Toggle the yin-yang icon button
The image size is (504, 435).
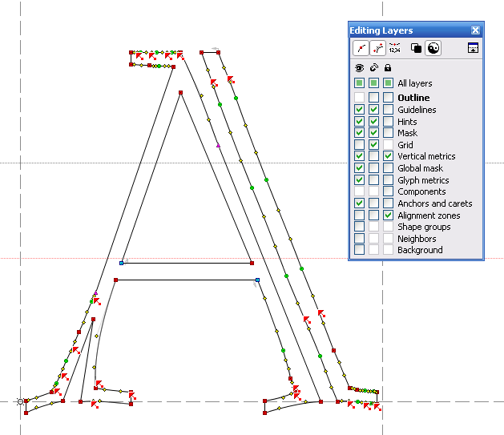(433, 48)
